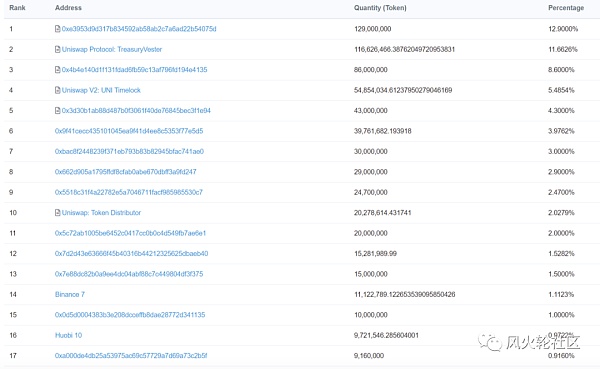Open Uniswap V2: UNI Timelock link
The image size is (600, 369).
pos(101,90)
